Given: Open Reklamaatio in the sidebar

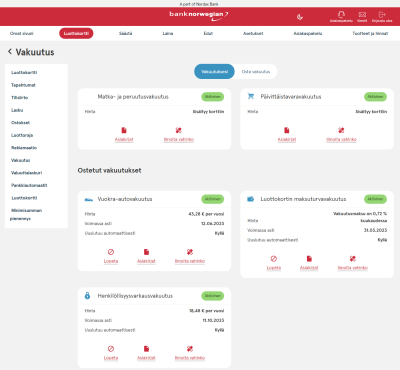Looking at the screenshot, I should click(24, 148).
